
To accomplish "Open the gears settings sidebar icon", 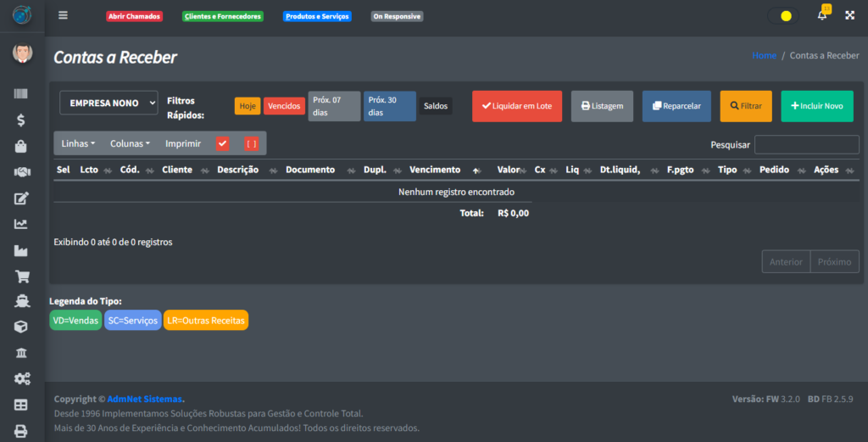I will (x=21, y=378).
